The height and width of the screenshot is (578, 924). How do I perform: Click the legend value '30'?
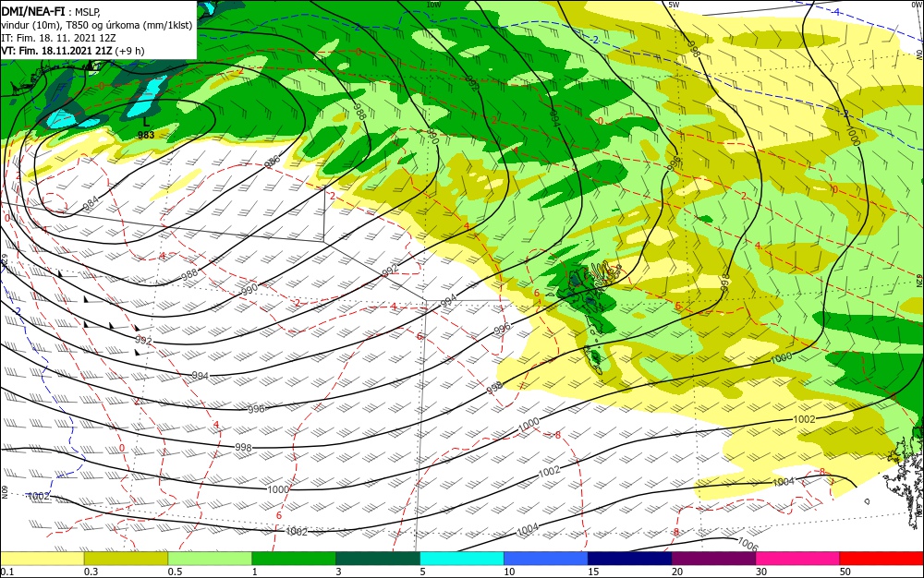pyautogui.click(x=761, y=572)
